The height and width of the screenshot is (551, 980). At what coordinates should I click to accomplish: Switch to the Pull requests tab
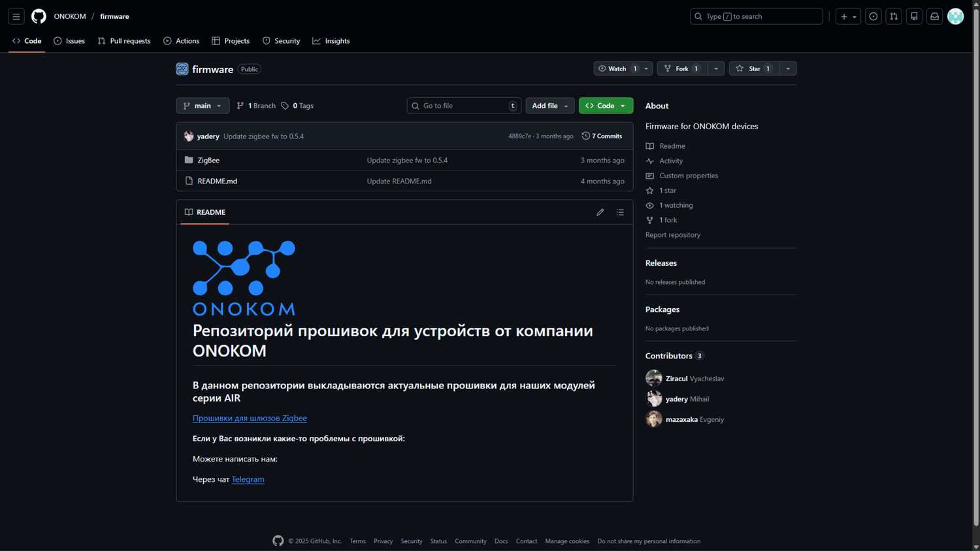tap(124, 41)
